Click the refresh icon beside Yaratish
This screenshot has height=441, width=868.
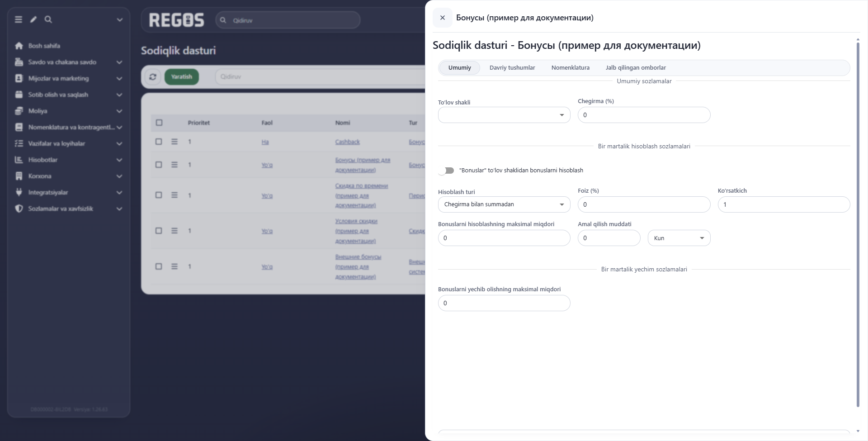point(153,77)
